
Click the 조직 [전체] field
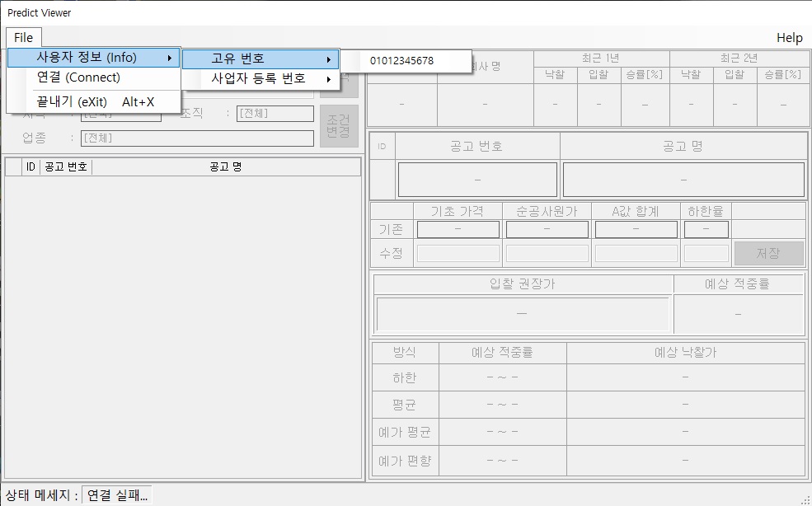[x=275, y=114]
